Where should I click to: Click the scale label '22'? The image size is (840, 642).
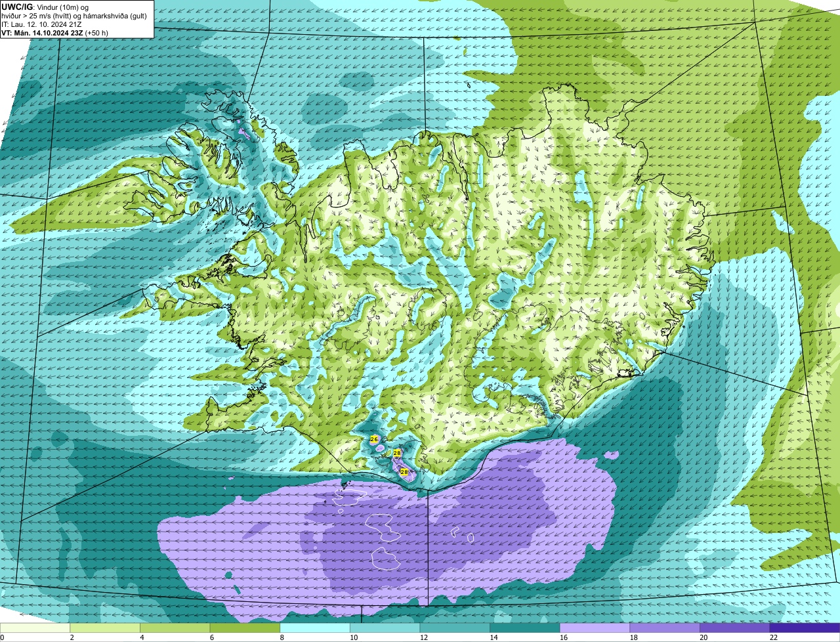tap(774, 637)
